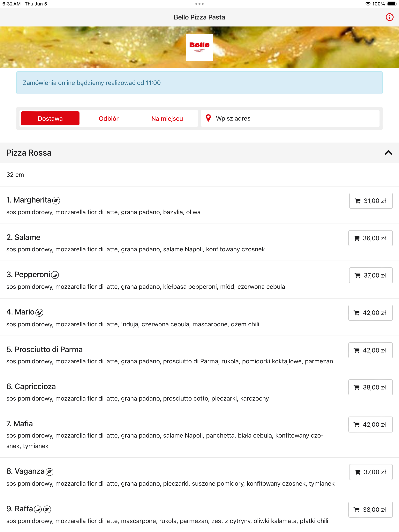Screen dimensions: 399x532
Task: Add Salame for 36,00 zł to cart
Action: pyautogui.click(x=370, y=238)
